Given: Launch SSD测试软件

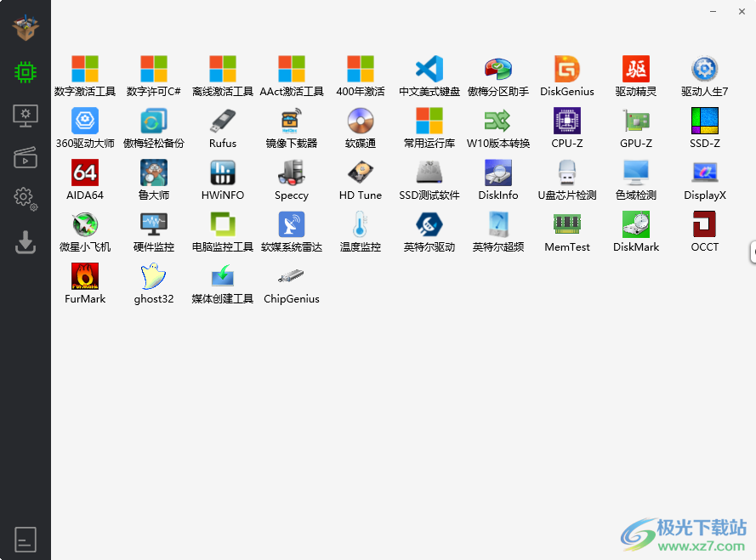Looking at the screenshot, I should 429,173.
